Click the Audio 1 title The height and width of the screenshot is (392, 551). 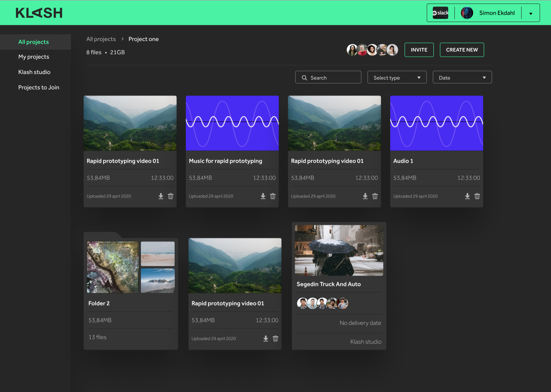[403, 161]
